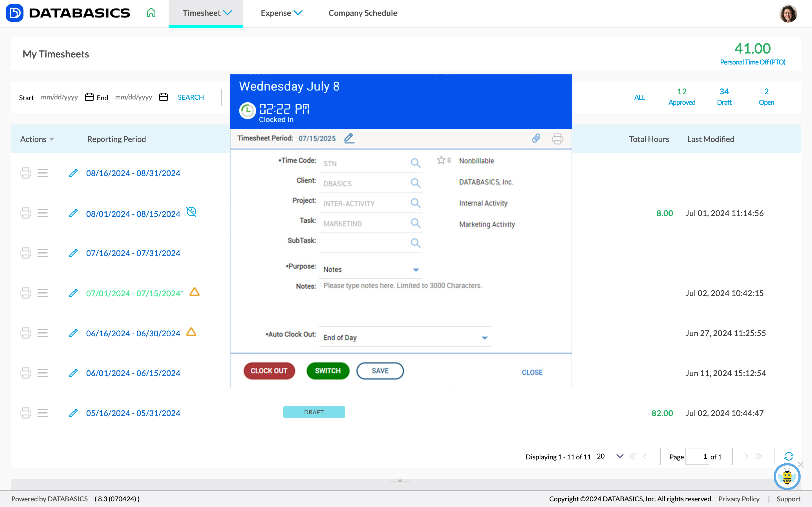This screenshot has height=507, width=812.
Task: Go home using the Home icon
Action: [151, 13]
